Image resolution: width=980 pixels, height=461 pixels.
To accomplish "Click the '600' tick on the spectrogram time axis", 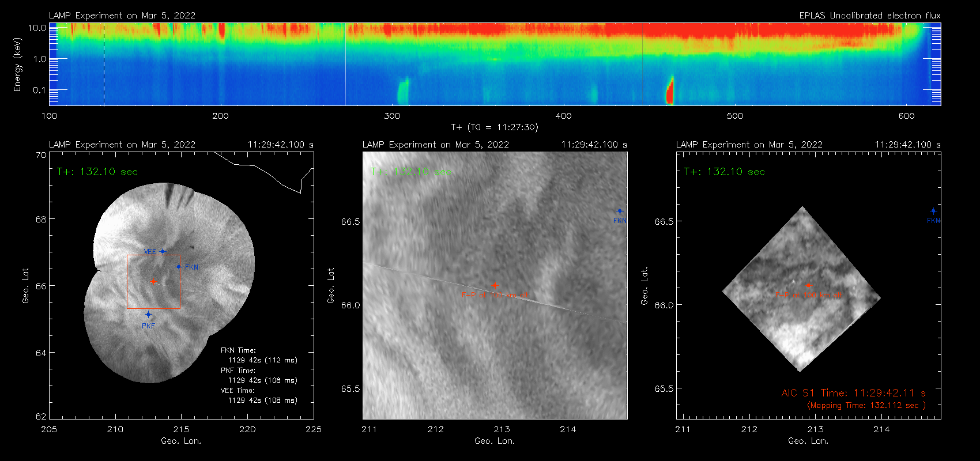I will pos(906,116).
